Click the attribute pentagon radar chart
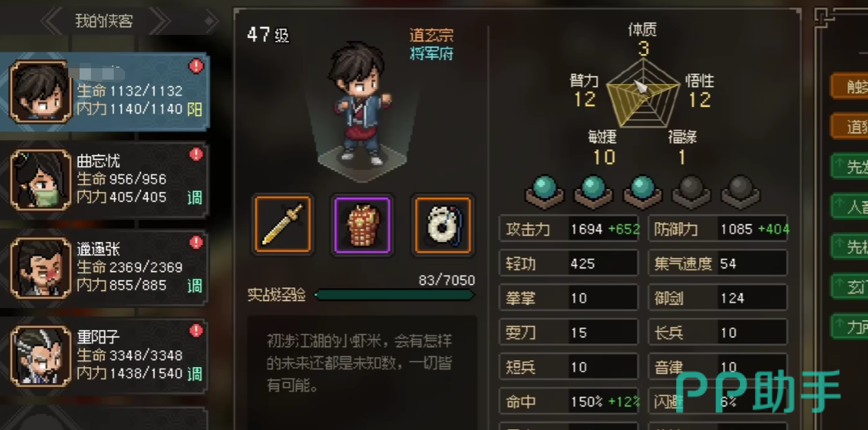The image size is (868, 430). [643, 93]
